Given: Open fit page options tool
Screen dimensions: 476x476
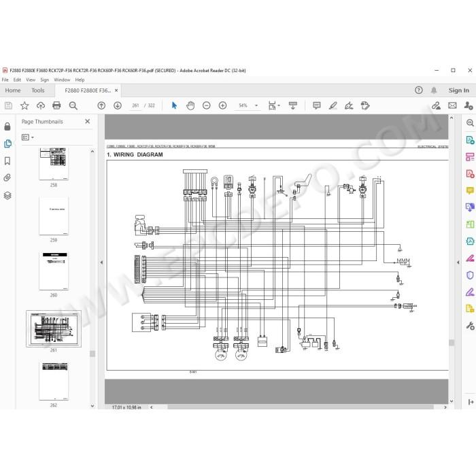Looking at the screenshot, I should click(x=274, y=105).
